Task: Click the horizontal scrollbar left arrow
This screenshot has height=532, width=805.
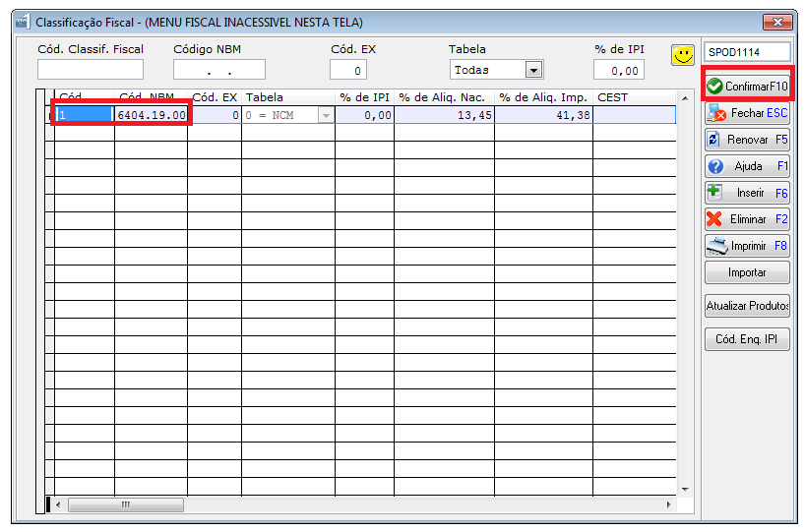Action: [58, 504]
